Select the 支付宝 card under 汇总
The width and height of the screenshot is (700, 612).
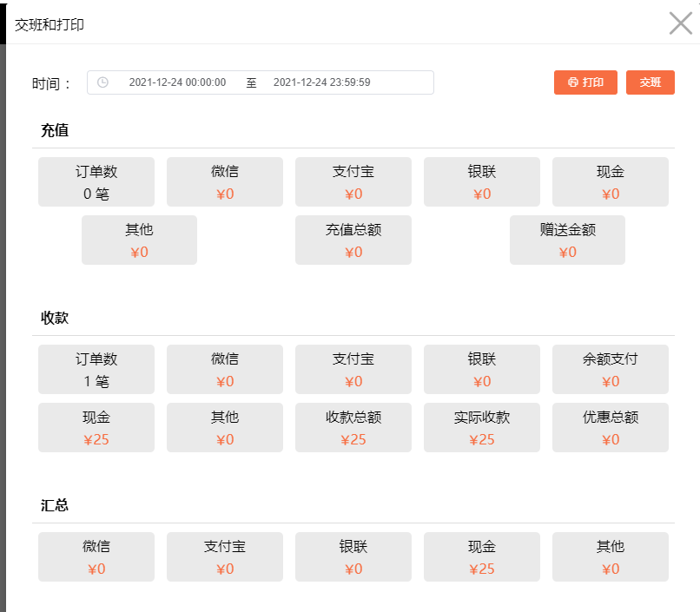[225, 556]
